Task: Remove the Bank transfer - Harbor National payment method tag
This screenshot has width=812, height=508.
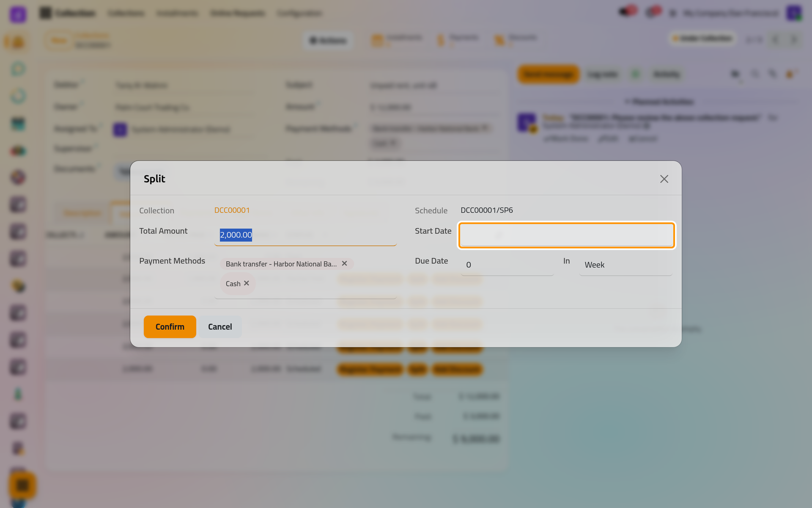Action: coord(345,263)
